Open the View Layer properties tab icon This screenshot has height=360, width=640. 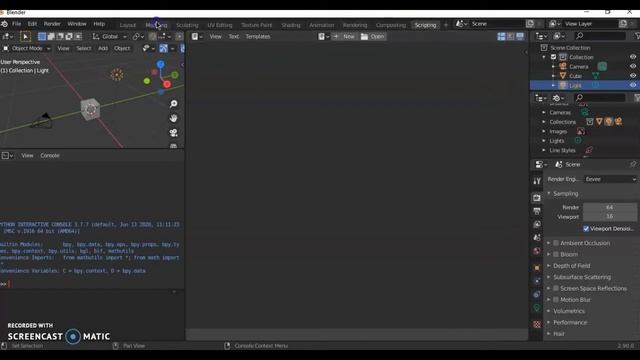click(x=537, y=224)
